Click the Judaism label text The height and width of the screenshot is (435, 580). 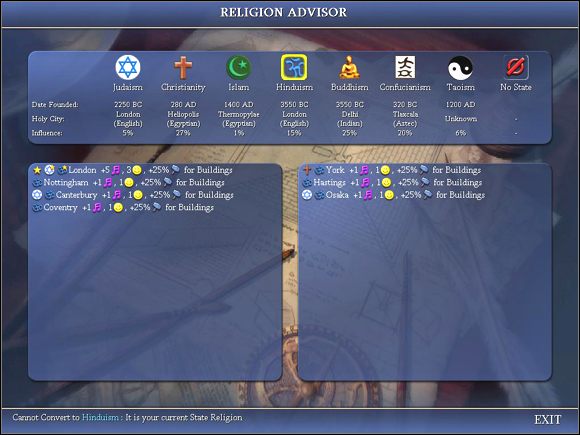click(x=128, y=87)
